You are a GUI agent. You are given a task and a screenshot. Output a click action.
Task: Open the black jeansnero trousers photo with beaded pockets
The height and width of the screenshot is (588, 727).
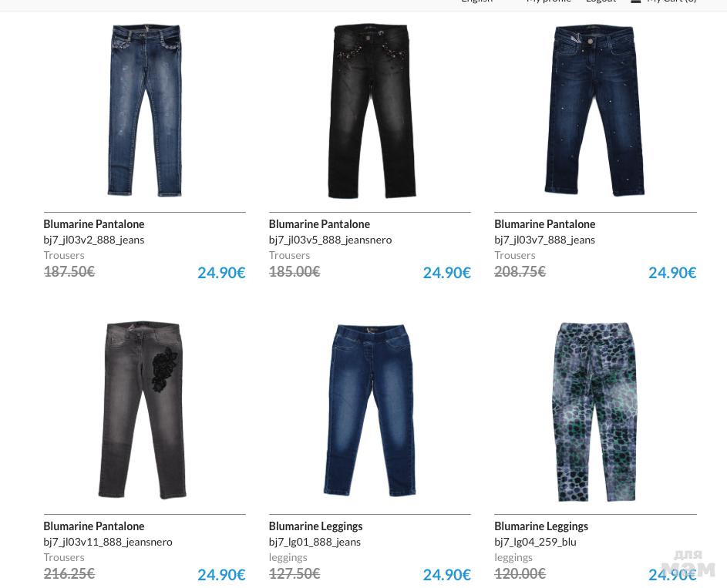point(371,111)
